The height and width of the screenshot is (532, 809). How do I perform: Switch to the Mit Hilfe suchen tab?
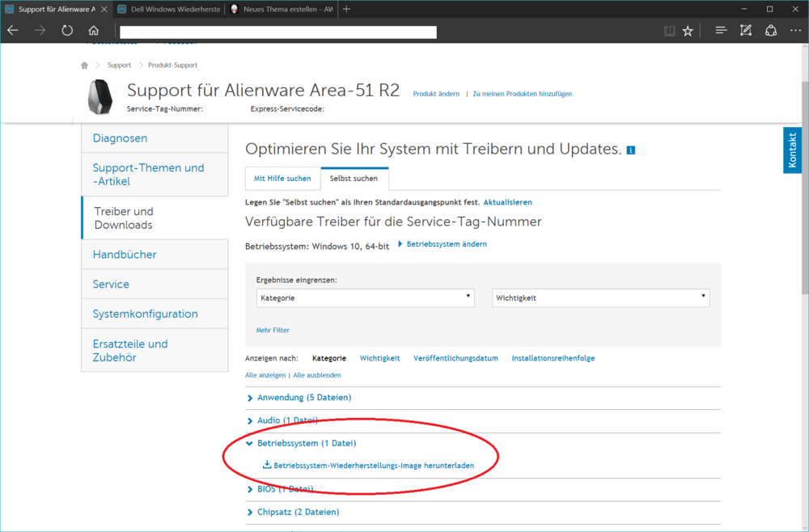[x=282, y=178]
